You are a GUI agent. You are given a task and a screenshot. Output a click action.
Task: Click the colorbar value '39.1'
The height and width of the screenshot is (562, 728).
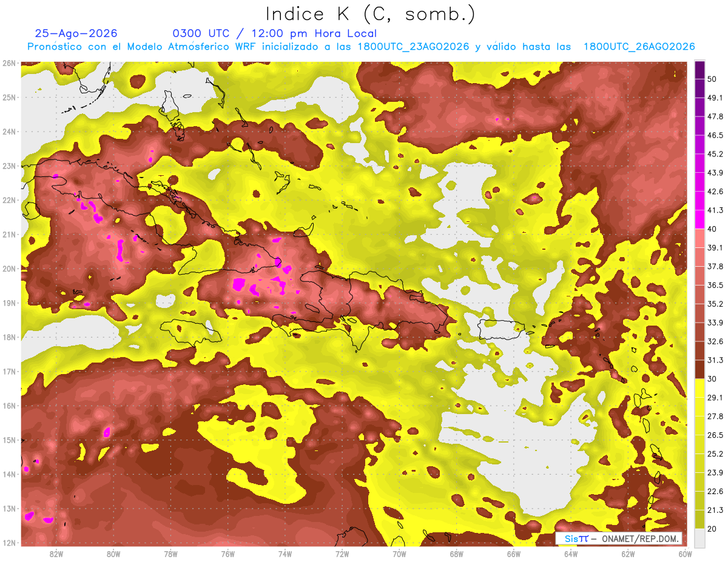(x=715, y=247)
